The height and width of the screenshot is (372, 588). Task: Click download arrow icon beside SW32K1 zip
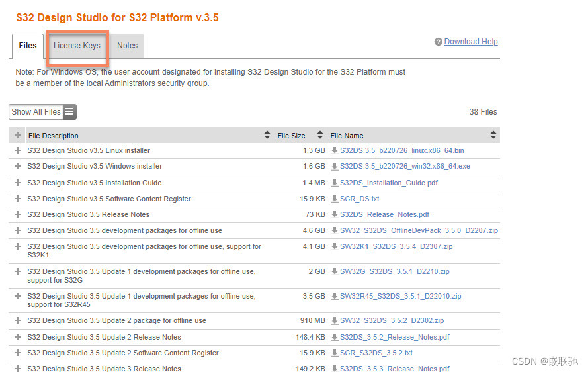tap(335, 246)
